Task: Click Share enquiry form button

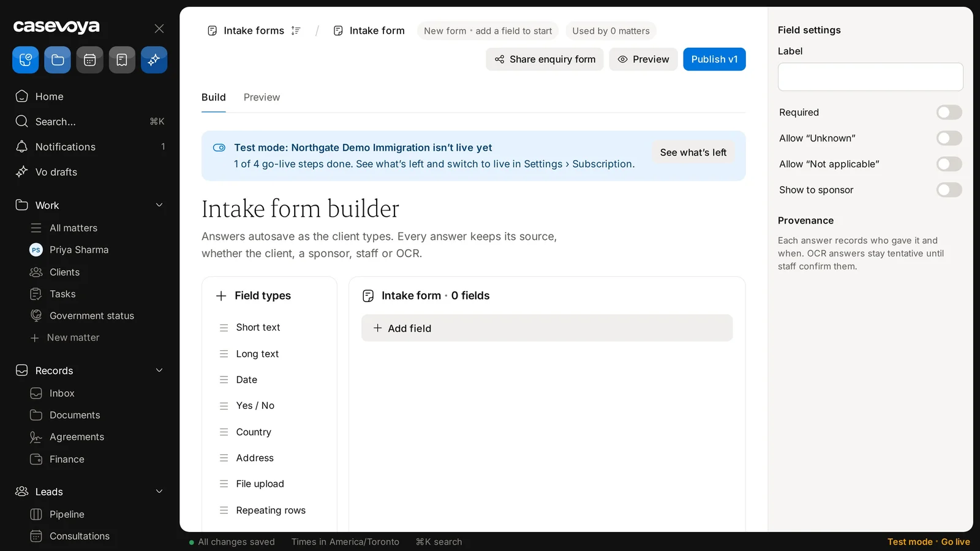Action: 545,59
